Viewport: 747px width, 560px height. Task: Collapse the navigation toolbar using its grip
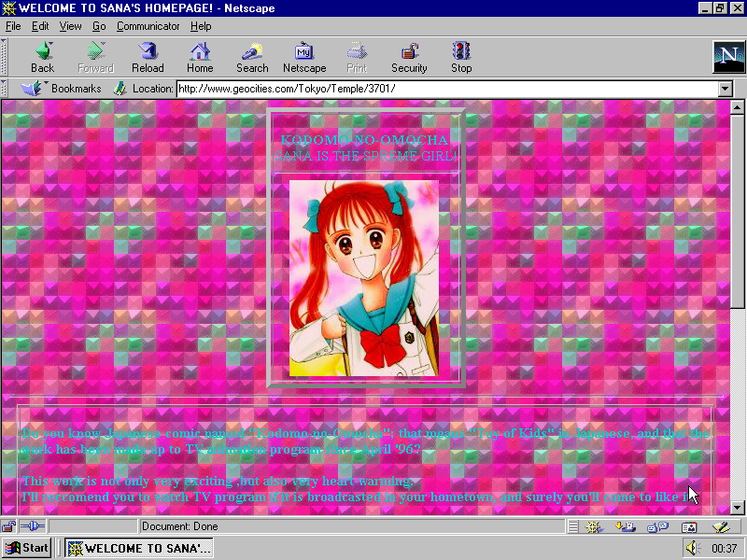click(4, 57)
